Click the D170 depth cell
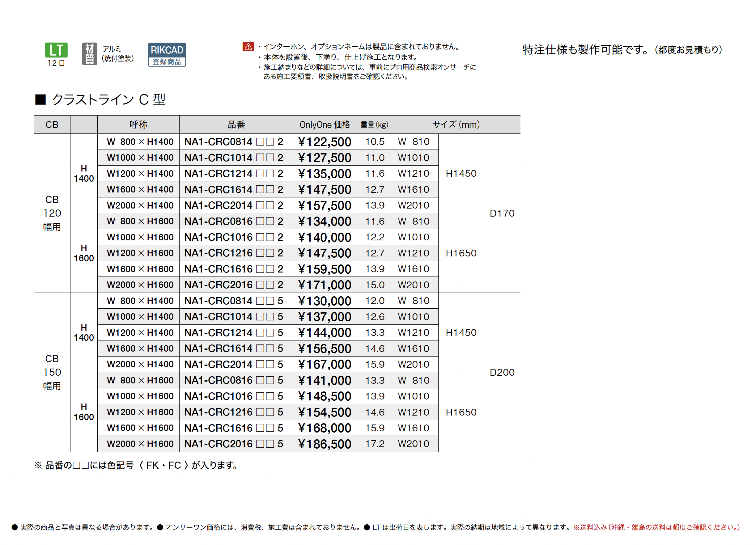This screenshot has width=756, height=545. click(x=502, y=213)
